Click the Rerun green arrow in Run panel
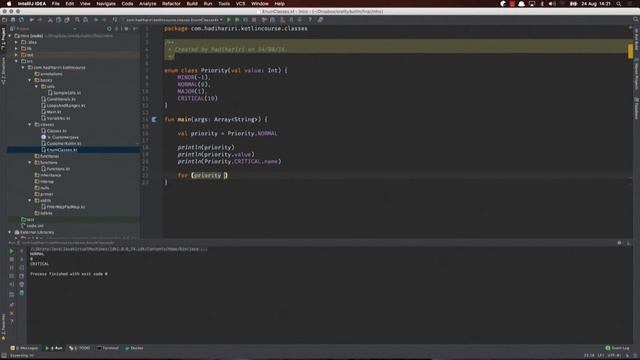Image resolution: width=640 pixels, height=360 pixels. (x=11, y=251)
